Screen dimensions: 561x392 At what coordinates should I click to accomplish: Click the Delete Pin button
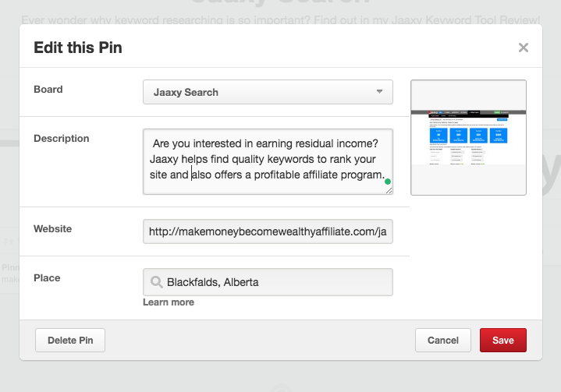pyautogui.click(x=70, y=341)
